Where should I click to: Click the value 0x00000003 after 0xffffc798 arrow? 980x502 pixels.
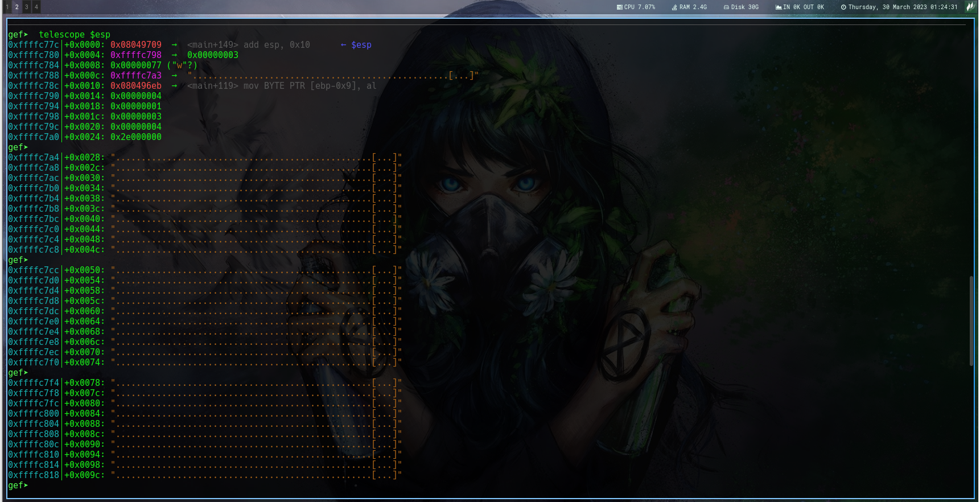(213, 55)
